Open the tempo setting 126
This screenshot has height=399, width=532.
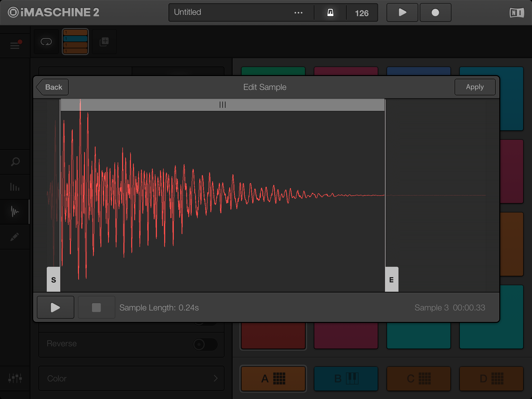362,13
